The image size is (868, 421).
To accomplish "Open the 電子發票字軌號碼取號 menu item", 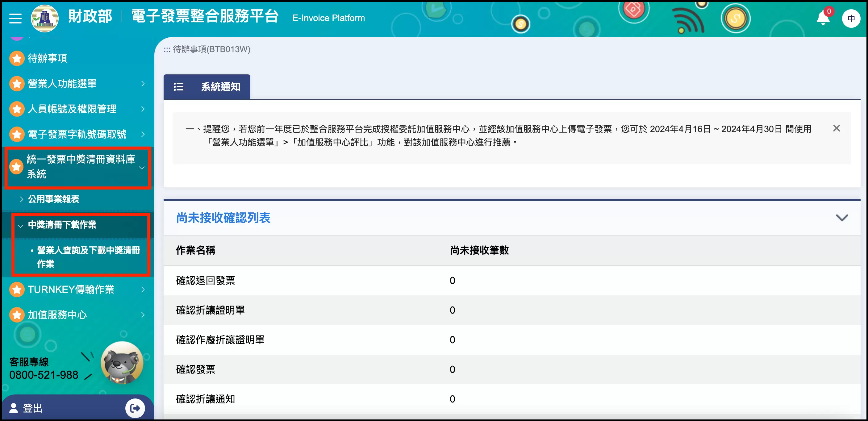I will (77, 134).
